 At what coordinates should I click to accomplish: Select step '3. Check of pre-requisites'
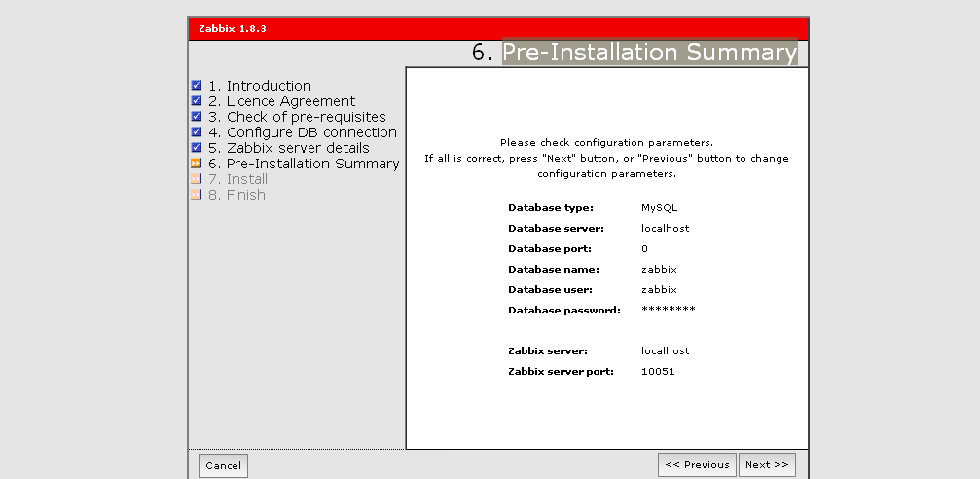point(297,117)
